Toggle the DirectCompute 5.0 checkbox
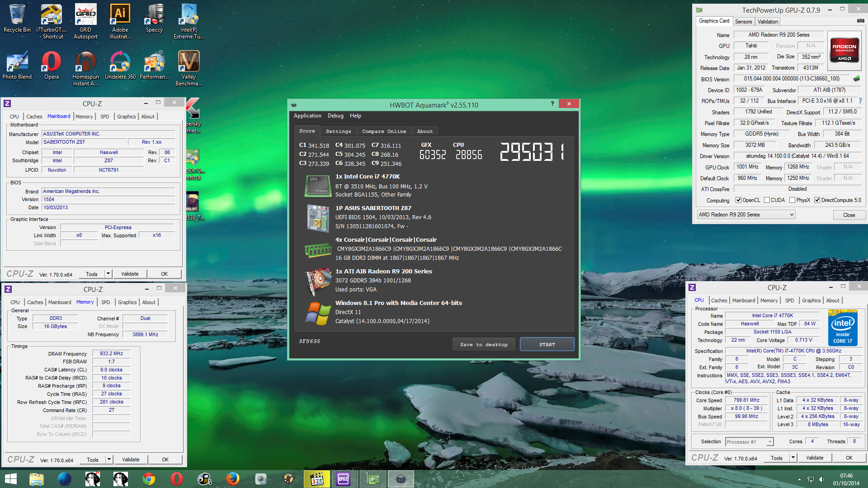868x488 pixels. point(817,200)
